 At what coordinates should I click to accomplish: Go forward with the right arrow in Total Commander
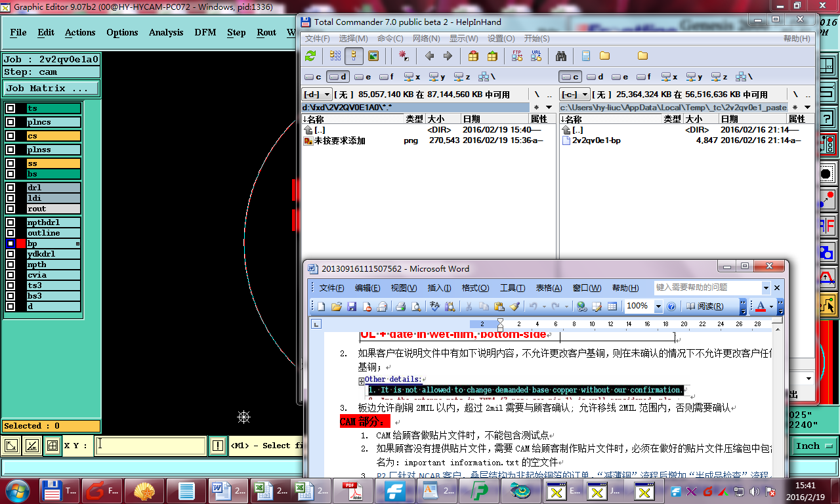pyautogui.click(x=448, y=56)
